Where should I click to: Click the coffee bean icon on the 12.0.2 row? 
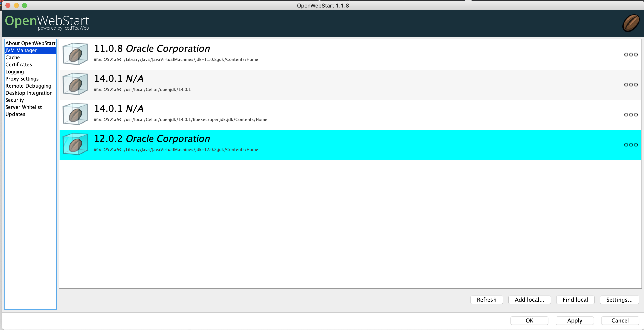[75, 144]
